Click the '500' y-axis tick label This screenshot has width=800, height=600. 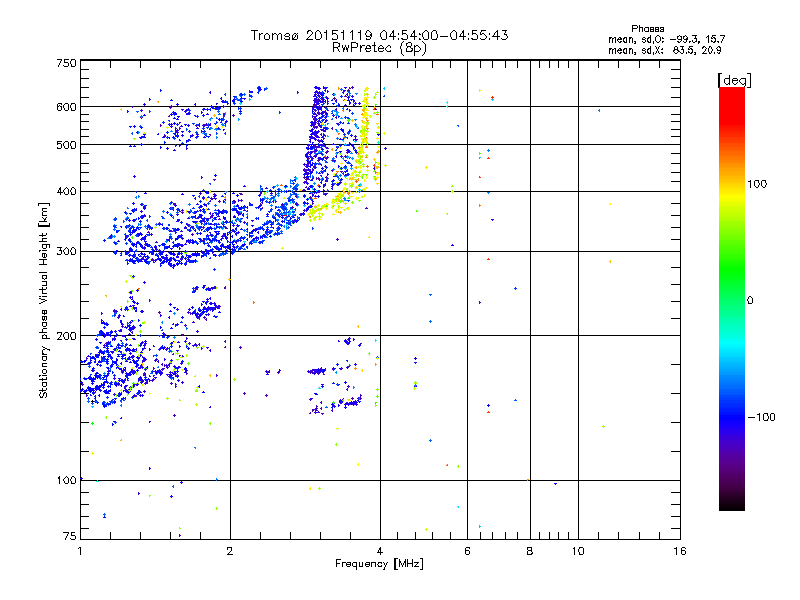66,145
